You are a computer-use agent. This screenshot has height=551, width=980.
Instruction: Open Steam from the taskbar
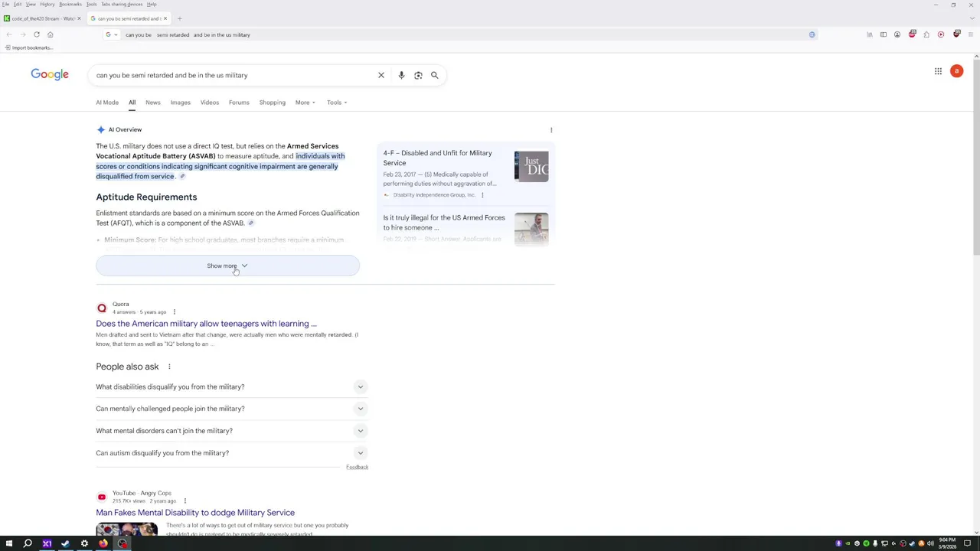pos(65,543)
